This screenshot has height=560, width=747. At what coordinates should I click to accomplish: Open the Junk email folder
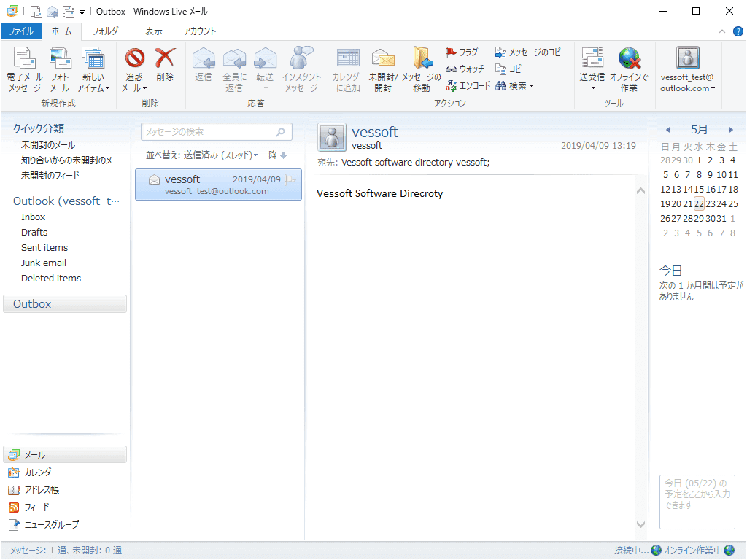[x=43, y=262]
